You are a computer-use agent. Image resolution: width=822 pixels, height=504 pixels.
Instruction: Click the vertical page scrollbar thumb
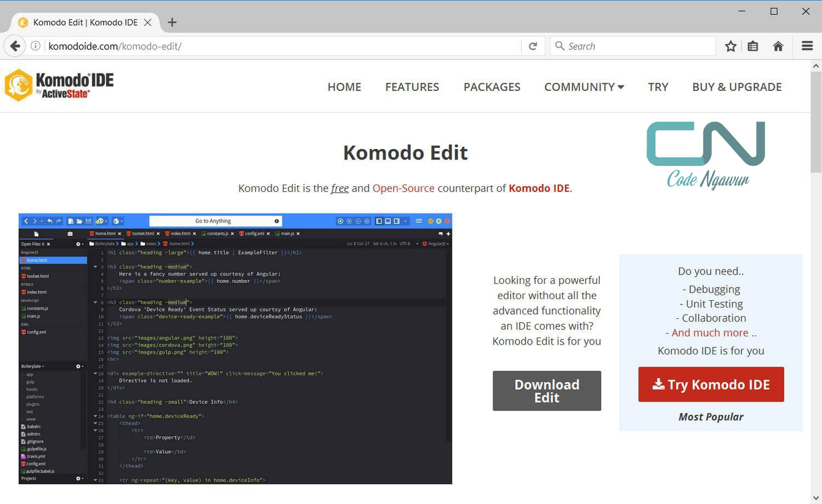pyautogui.click(x=816, y=122)
